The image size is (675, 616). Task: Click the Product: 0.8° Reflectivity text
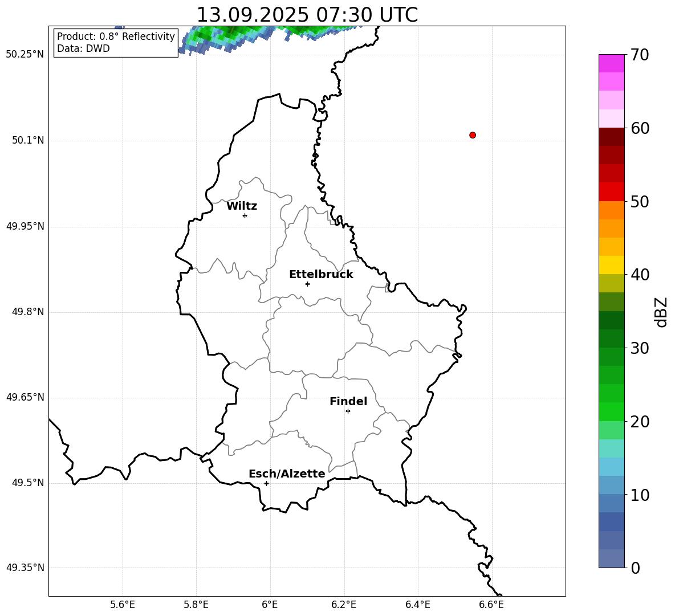116,36
